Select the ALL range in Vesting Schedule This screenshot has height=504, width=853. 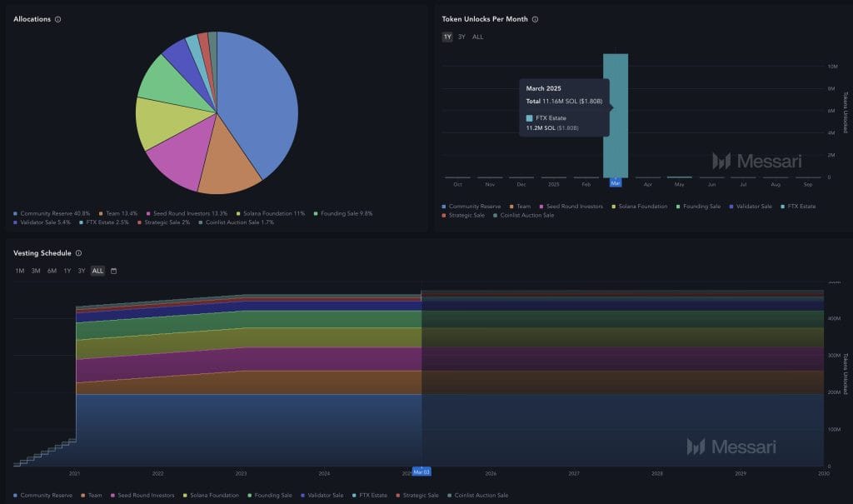pyautogui.click(x=97, y=271)
